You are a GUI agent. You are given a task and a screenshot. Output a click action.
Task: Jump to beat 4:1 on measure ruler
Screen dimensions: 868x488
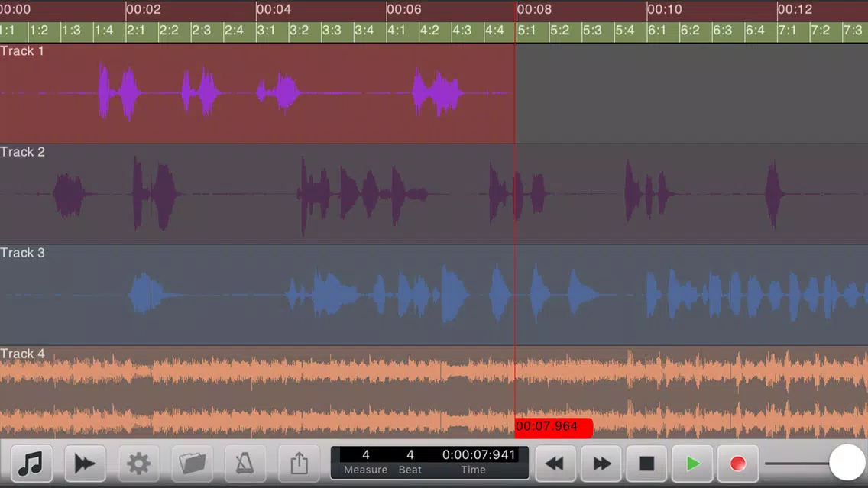pos(397,31)
